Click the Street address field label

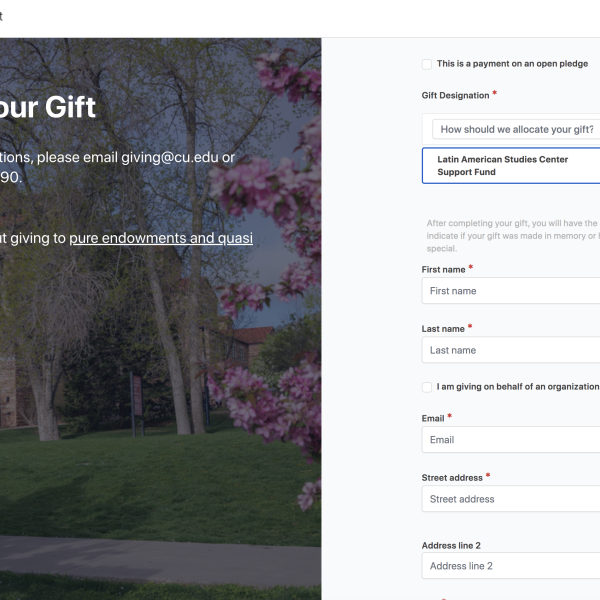click(x=452, y=477)
